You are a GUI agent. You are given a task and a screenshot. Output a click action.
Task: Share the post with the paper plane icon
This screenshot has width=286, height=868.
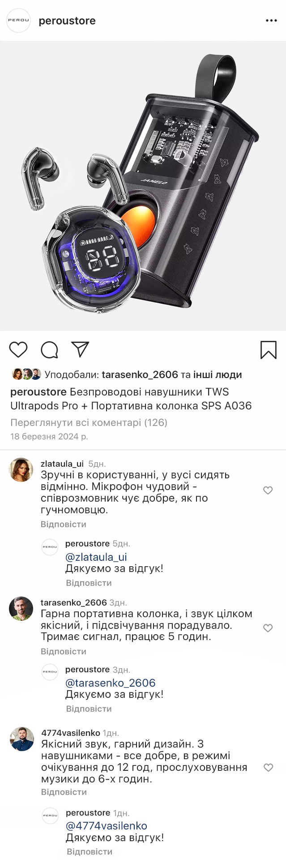80,349
